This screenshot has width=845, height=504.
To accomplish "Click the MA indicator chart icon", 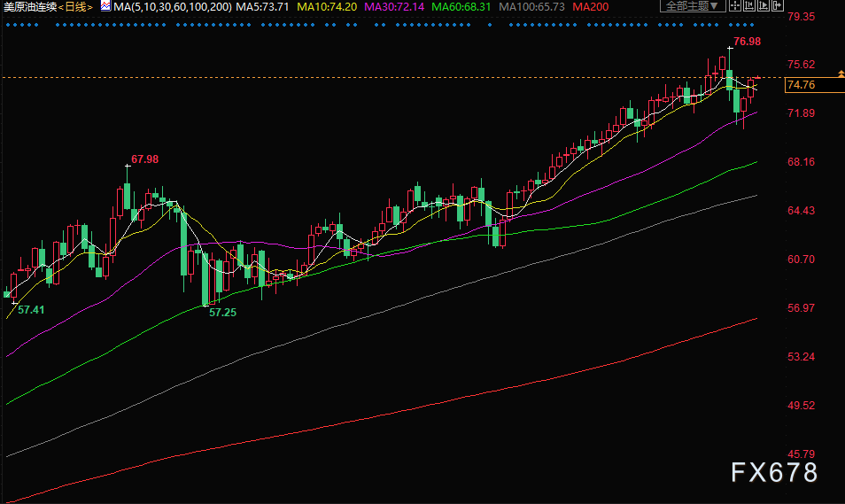I will tap(105, 6).
